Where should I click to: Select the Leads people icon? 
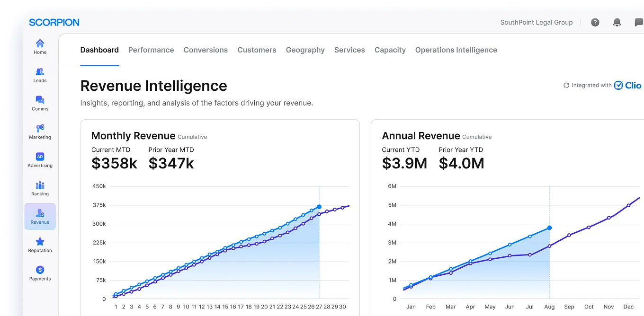click(x=40, y=72)
